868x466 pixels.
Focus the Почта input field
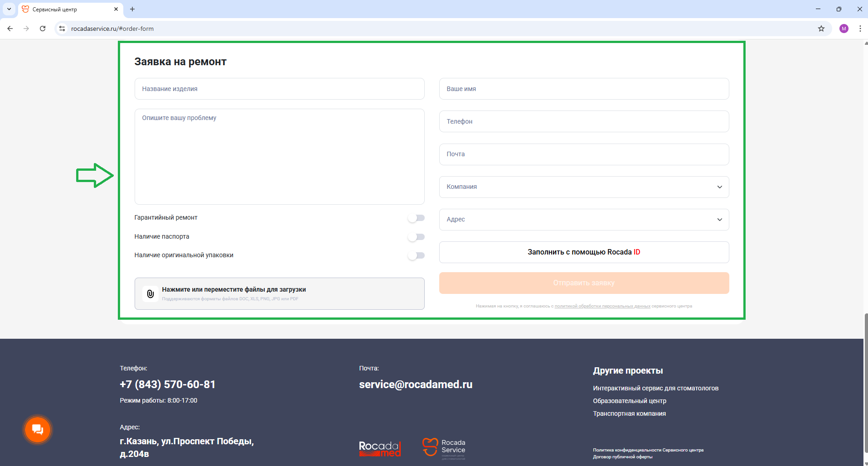tap(584, 154)
